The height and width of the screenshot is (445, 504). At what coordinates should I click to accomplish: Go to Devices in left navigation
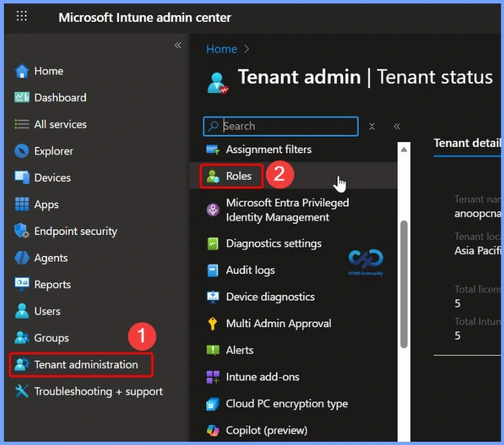53,178
